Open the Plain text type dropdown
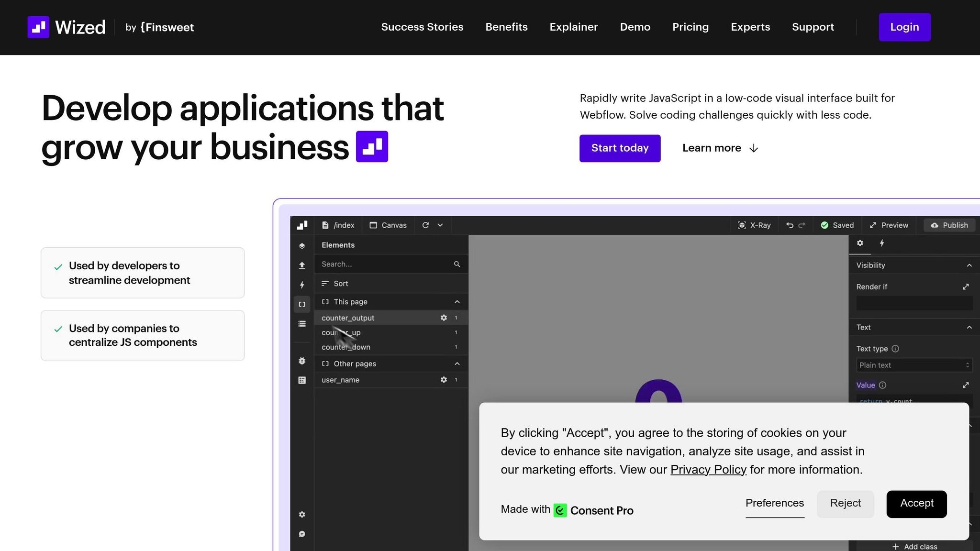Viewport: 980px width, 551px height. coord(914,365)
